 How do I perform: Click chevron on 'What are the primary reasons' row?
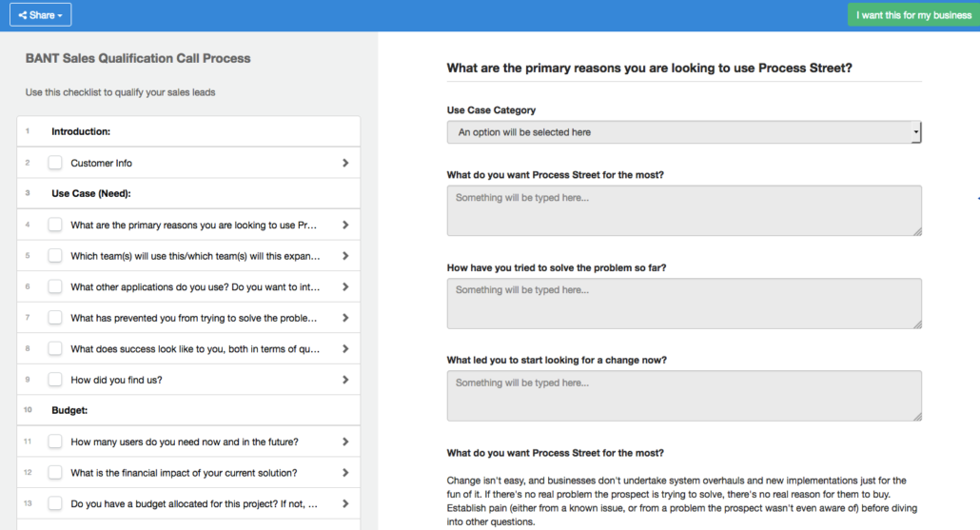tap(345, 225)
